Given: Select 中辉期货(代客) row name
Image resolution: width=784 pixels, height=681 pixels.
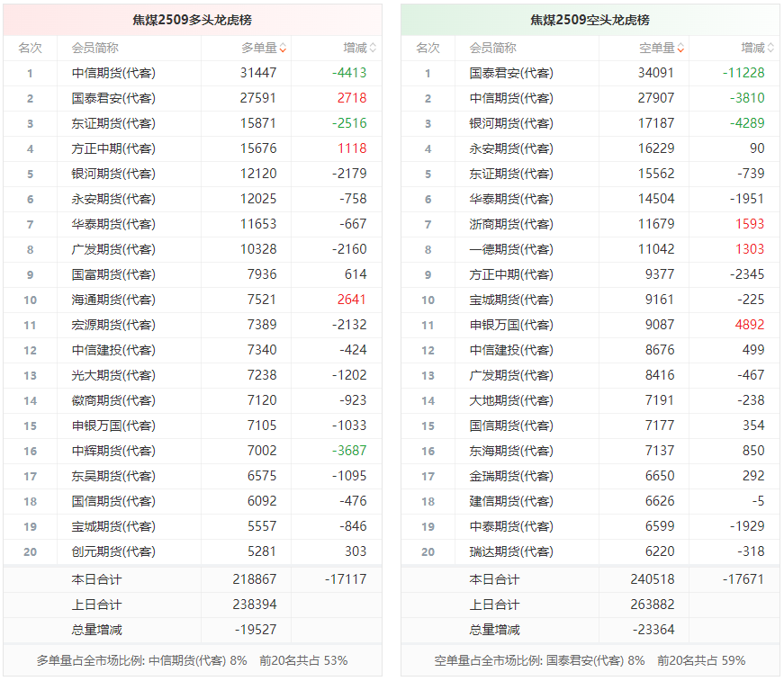Looking at the screenshot, I should [113, 451].
